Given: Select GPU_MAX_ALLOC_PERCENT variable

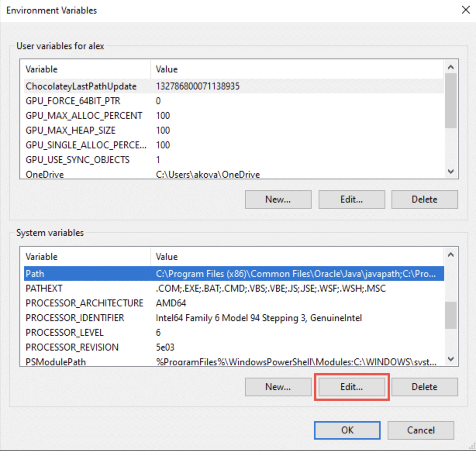Looking at the screenshot, I should coord(234,116).
